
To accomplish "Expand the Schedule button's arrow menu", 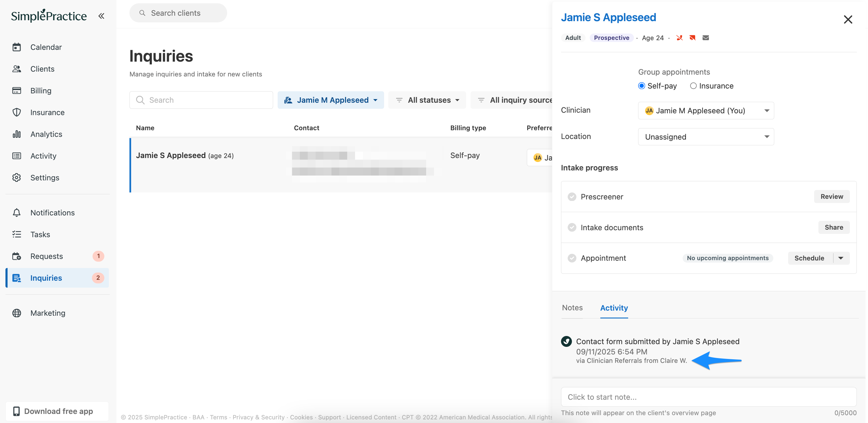I will pos(841,258).
